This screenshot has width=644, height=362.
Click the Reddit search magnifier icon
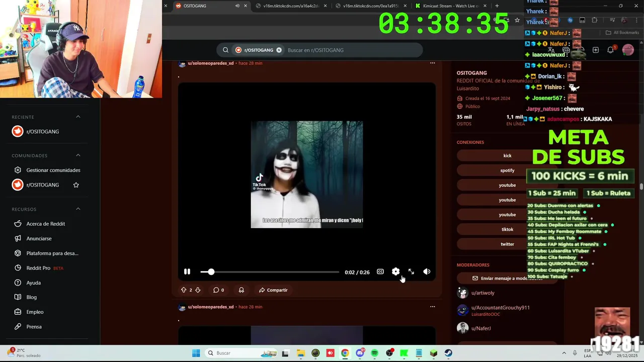(225, 50)
